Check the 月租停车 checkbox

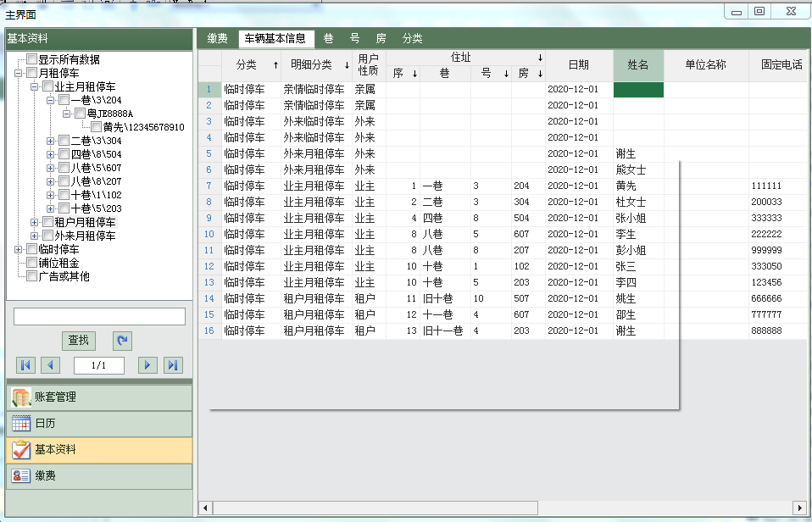pyautogui.click(x=32, y=73)
